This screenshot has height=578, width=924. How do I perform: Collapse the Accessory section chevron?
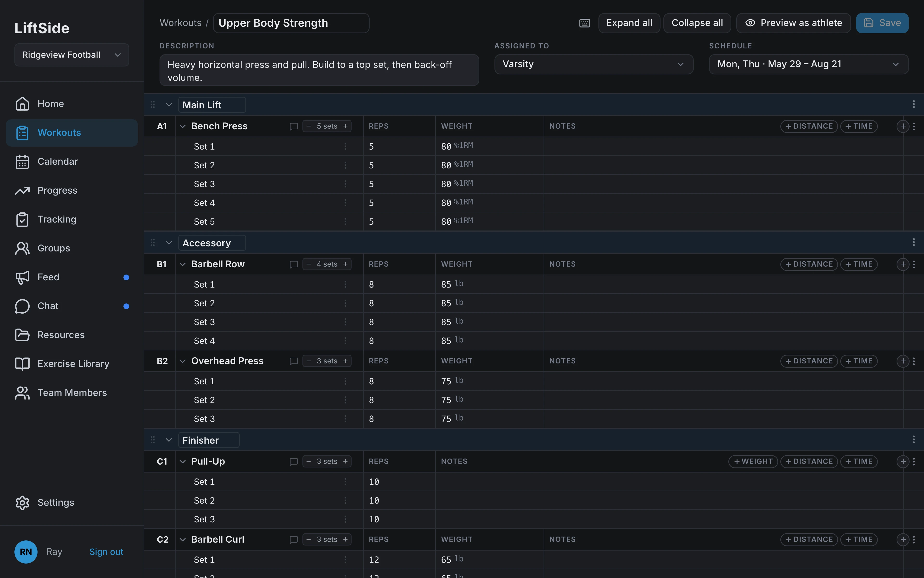[168, 243]
